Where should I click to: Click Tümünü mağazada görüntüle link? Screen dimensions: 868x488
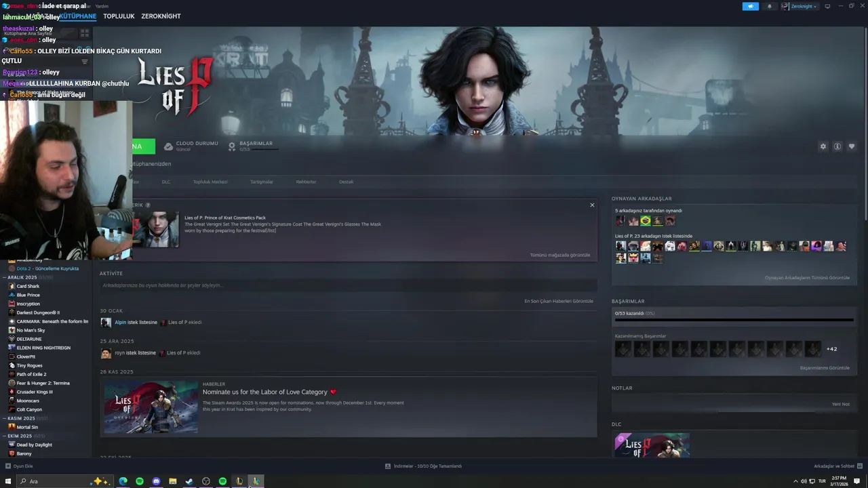(560, 255)
